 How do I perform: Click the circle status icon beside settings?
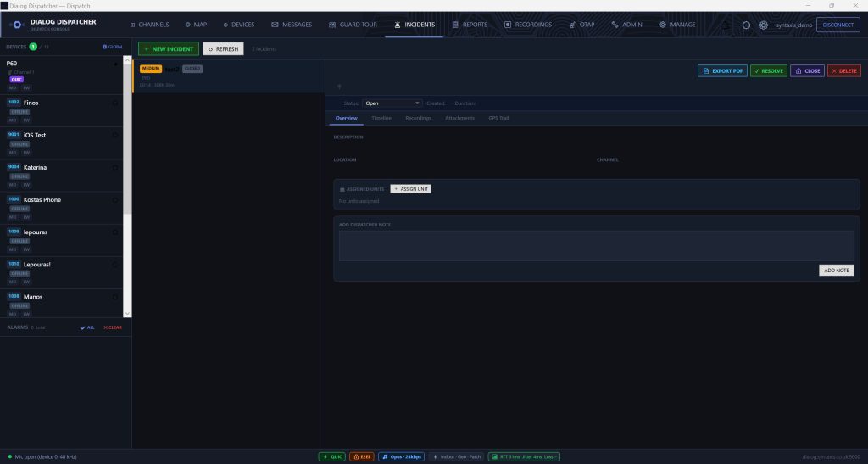(x=746, y=25)
